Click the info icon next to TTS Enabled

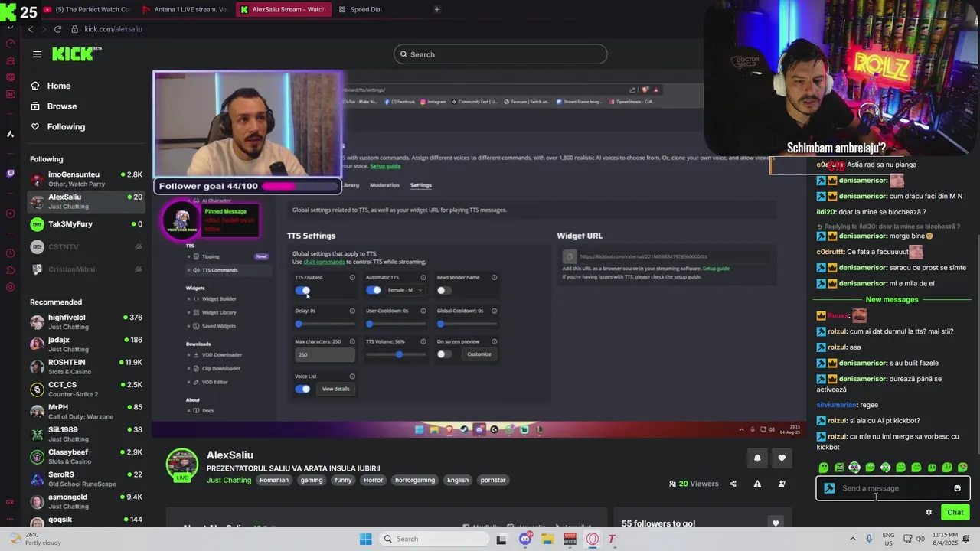click(x=352, y=277)
